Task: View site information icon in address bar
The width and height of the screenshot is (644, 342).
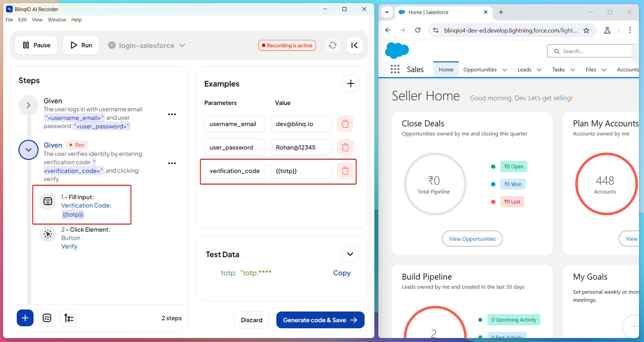Action: pos(436,30)
